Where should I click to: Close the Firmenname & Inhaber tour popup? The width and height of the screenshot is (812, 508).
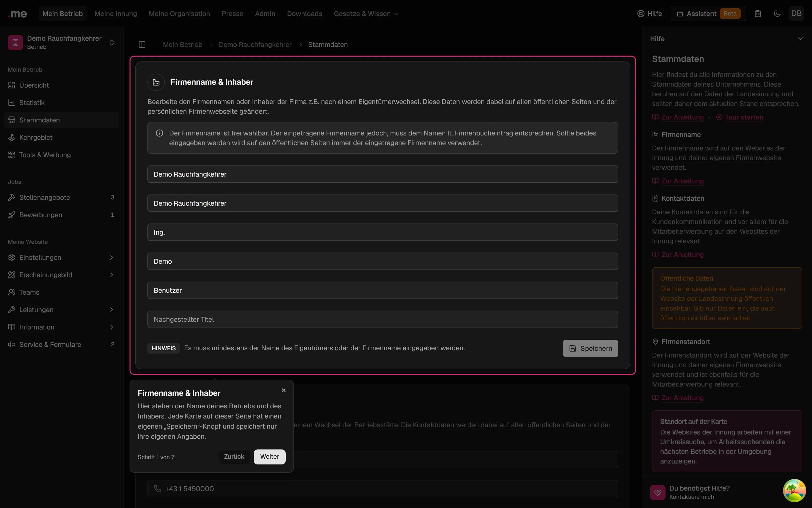coord(283,390)
